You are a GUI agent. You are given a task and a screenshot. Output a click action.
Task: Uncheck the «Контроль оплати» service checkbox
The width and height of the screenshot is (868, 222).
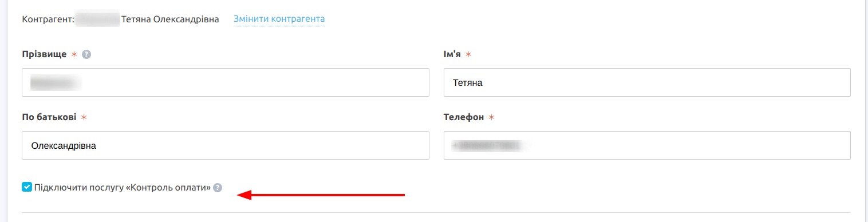coord(27,187)
